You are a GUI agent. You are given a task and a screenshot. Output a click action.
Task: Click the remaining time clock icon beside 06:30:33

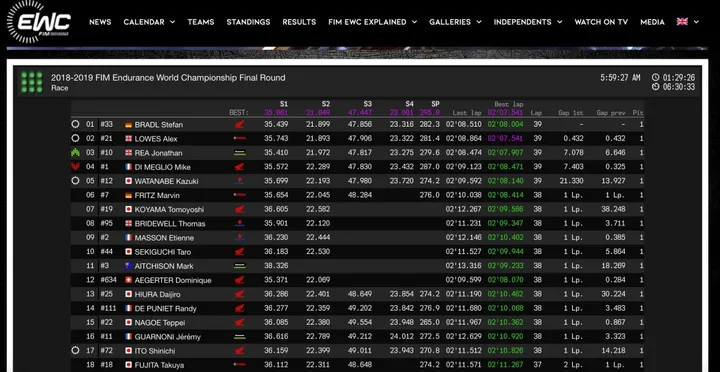[x=655, y=87]
